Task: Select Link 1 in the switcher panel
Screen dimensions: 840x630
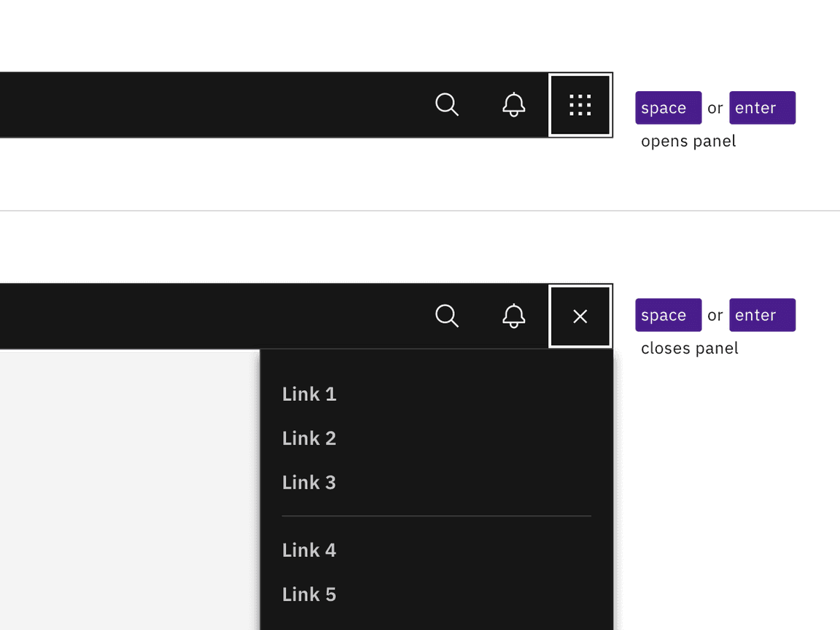Action: 309,394
